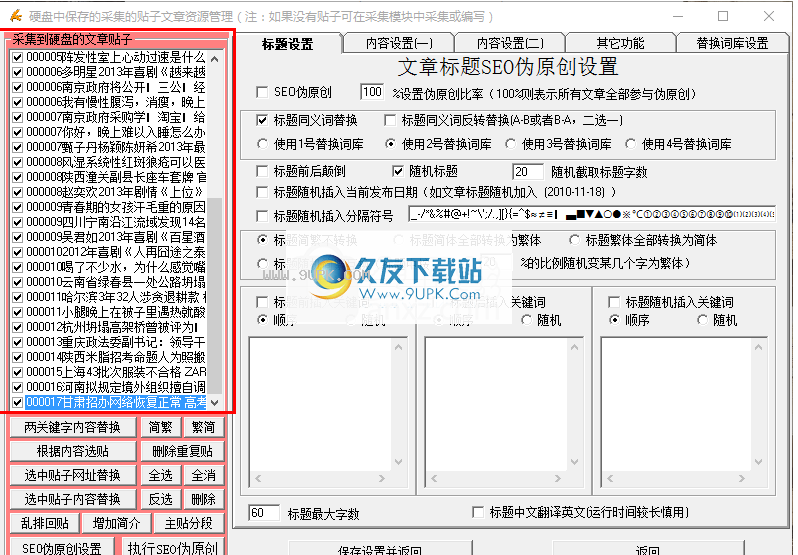Click 根据内容选贴 button

[x=73, y=451]
